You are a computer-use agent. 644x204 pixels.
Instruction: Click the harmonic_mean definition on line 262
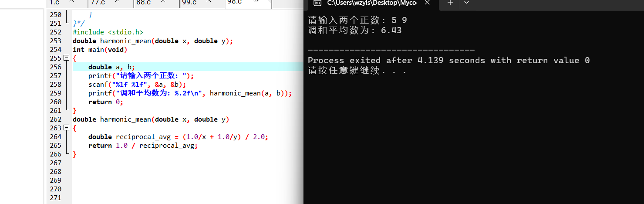151,119
